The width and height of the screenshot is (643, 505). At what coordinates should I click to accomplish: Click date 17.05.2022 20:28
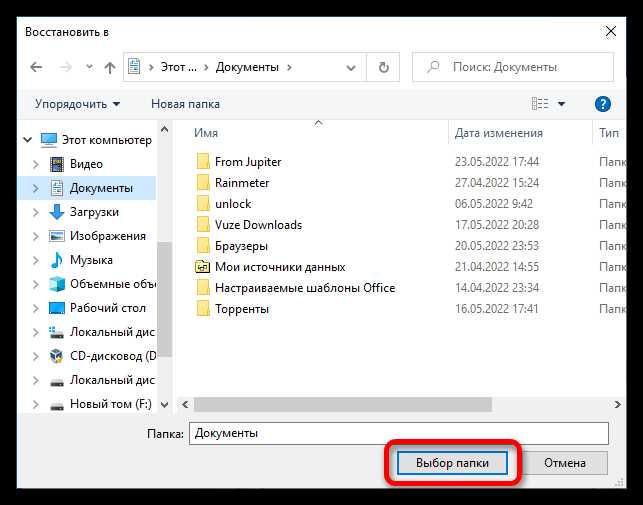click(x=497, y=225)
